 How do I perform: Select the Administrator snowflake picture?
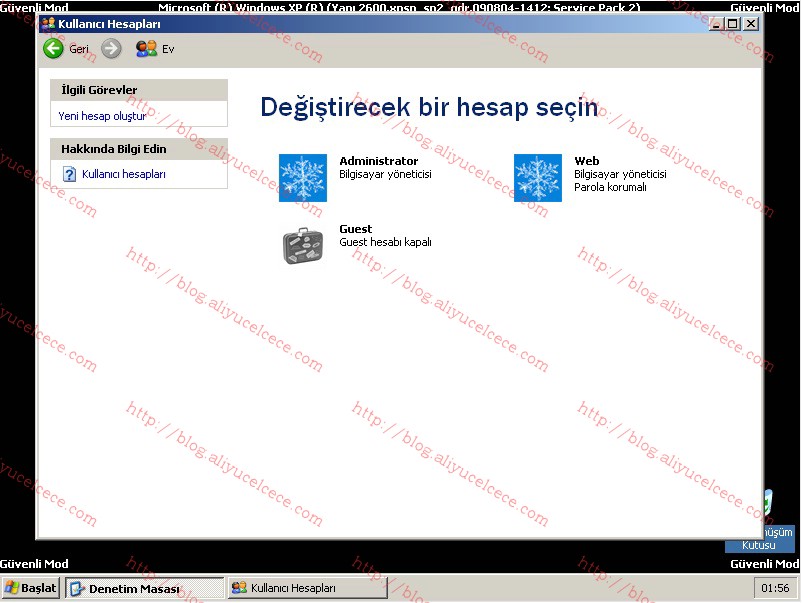click(x=303, y=177)
